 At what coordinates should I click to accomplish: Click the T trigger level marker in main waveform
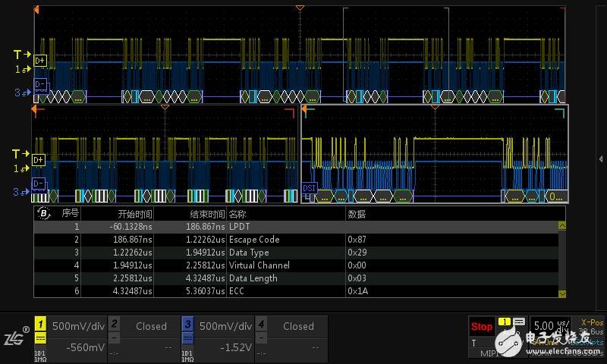pyautogui.click(x=22, y=55)
